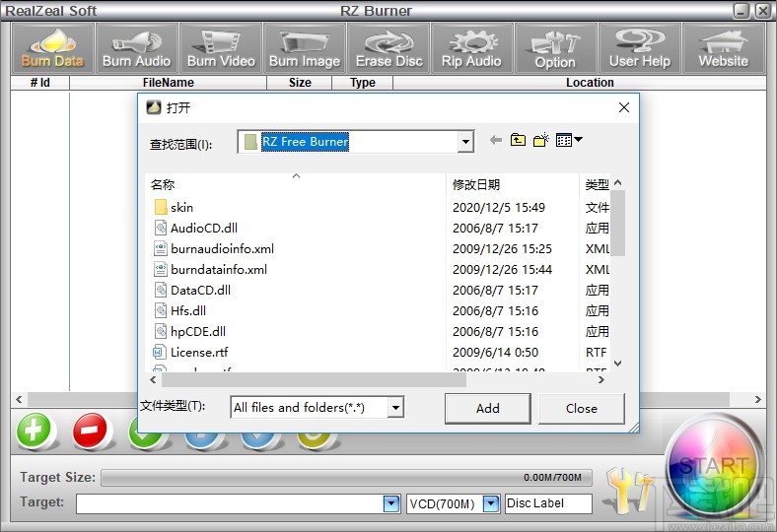Screen dimensions: 777x532
Task: Select Hfs.dll file
Action: [187, 311]
